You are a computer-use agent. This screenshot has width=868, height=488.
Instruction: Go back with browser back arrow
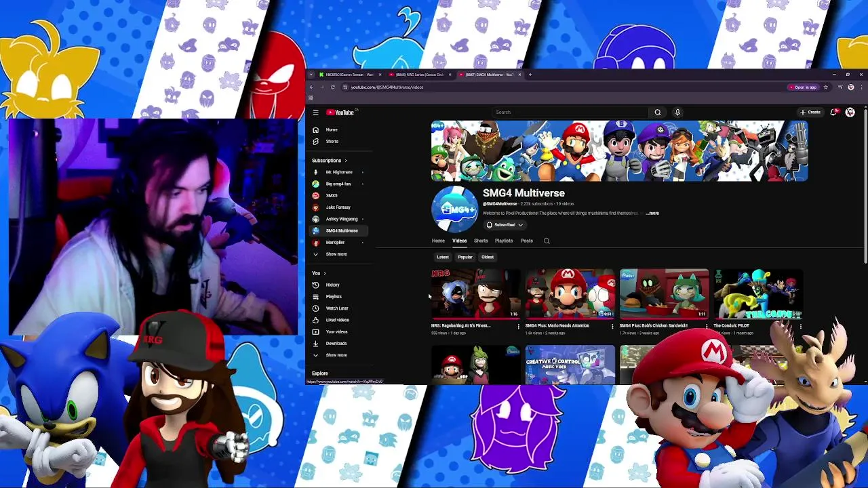pos(311,87)
